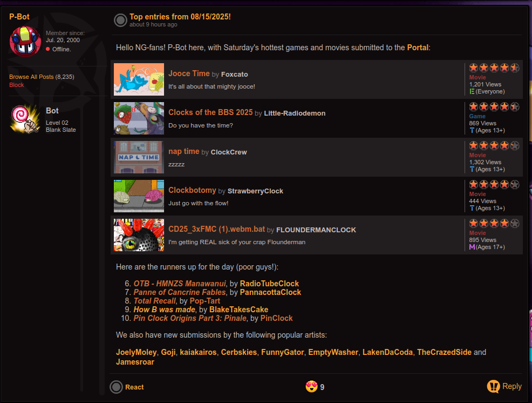Click the star rating for Jooce Time
Viewport: 532px width, 403px height.
click(494, 68)
